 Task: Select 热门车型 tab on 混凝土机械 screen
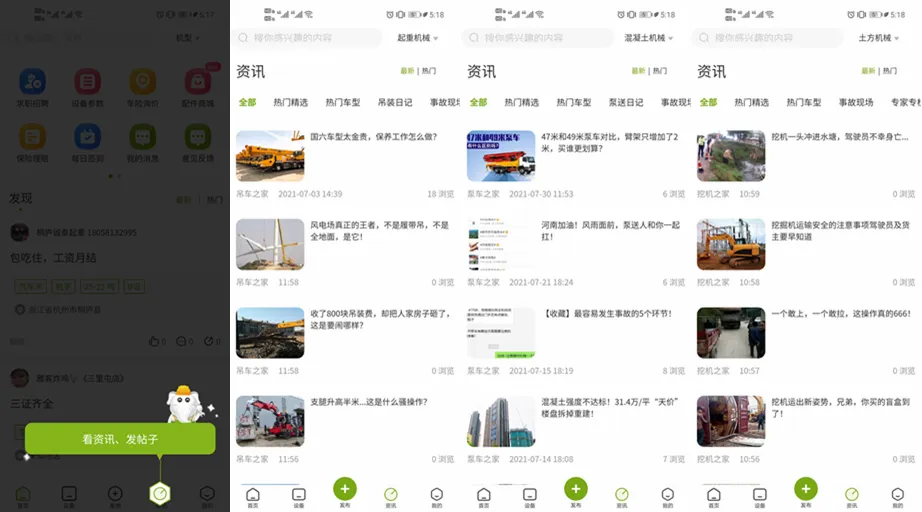(574, 102)
